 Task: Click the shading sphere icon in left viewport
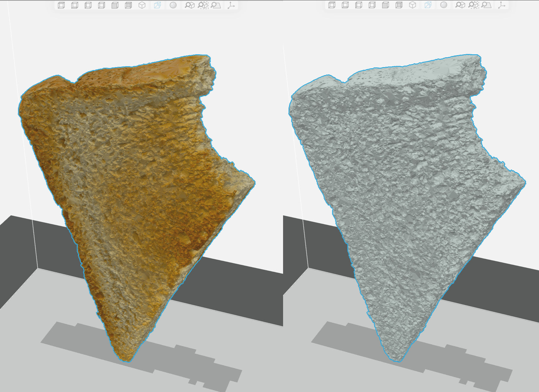coord(173,5)
